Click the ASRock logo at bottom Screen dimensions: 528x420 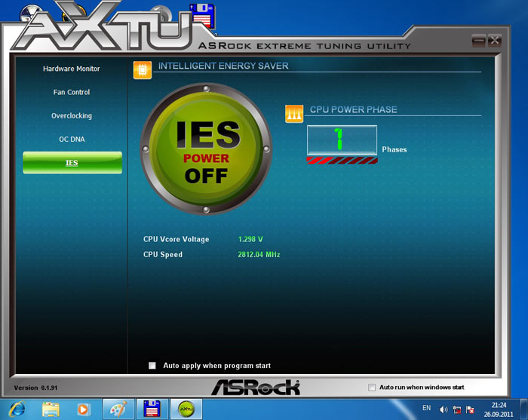tap(256, 388)
